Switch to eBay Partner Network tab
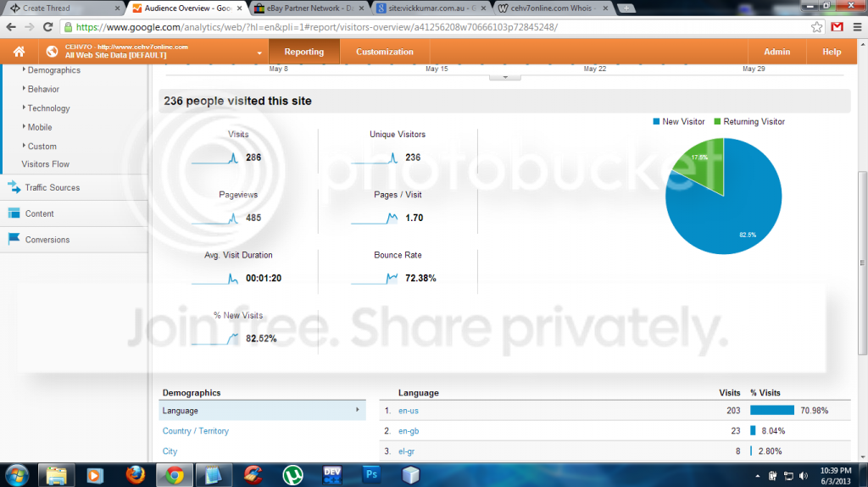This screenshot has width=868, height=487. pos(310,8)
